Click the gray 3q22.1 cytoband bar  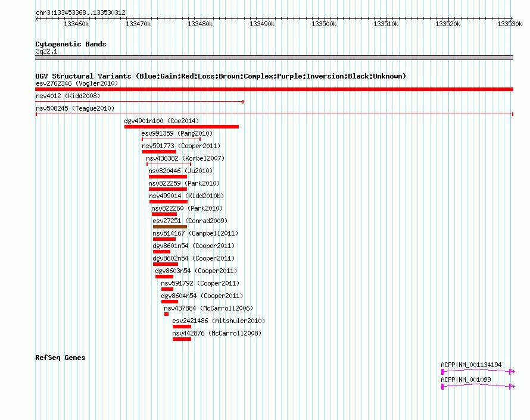pyautogui.click(x=274, y=58)
